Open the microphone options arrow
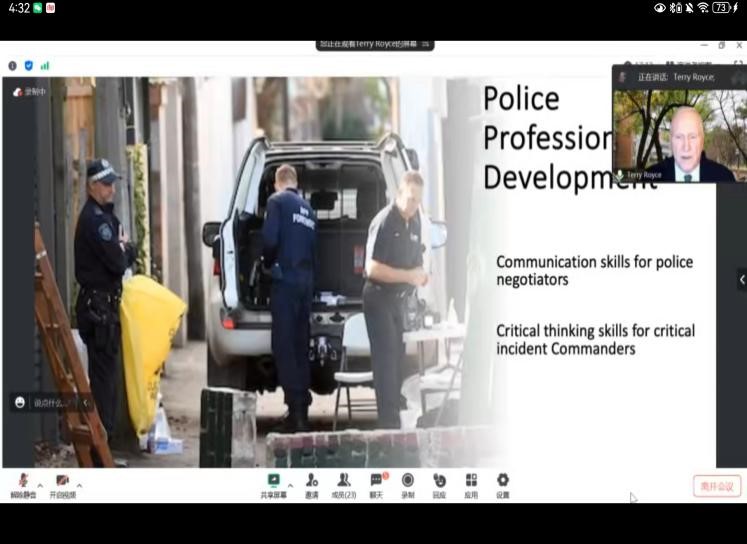This screenshot has height=544, width=747. tap(40, 485)
